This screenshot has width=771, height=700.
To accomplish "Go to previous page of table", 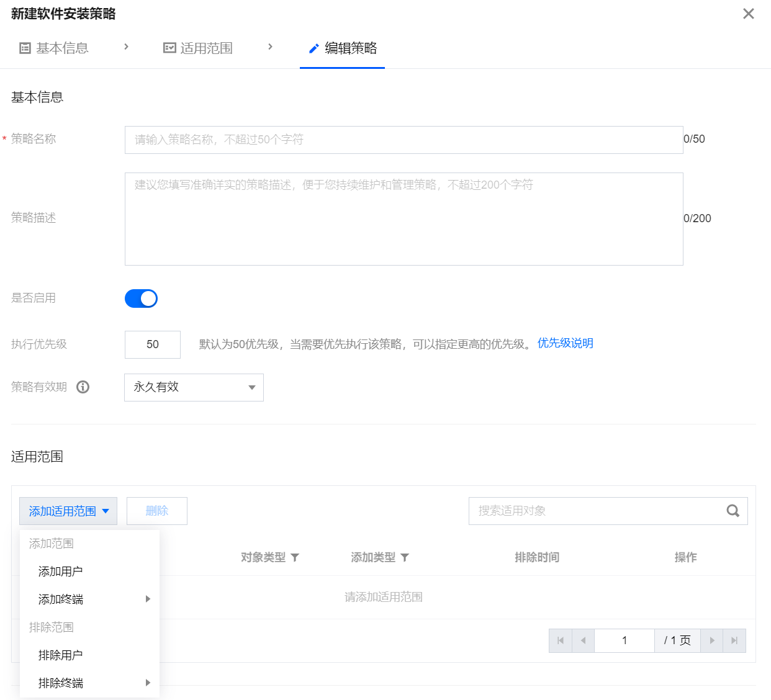I will [583, 640].
